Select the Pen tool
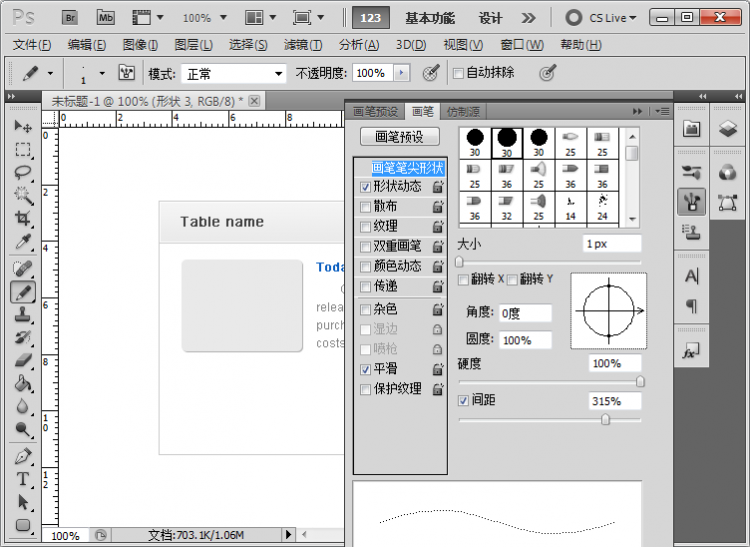The height and width of the screenshot is (547, 750). click(x=22, y=456)
